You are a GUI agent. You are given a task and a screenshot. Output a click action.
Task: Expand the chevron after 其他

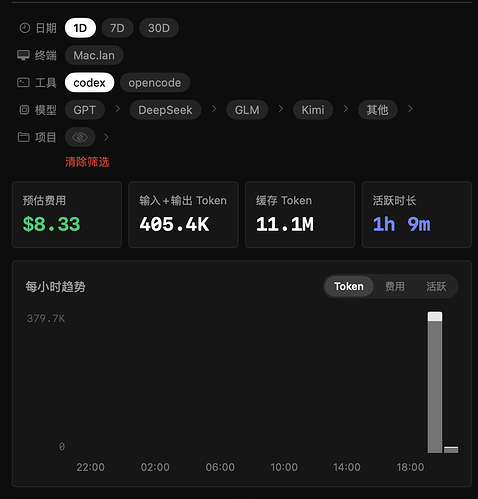410,109
